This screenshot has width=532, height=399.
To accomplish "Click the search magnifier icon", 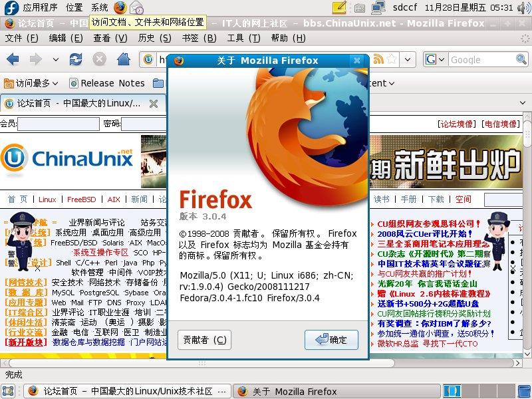I will click(521, 59).
